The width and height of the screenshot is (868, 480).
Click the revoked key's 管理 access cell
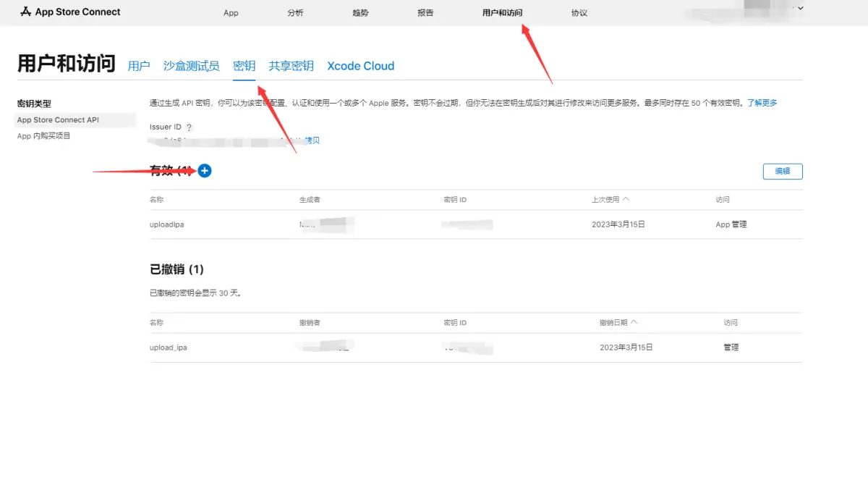pyautogui.click(x=731, y=348)
